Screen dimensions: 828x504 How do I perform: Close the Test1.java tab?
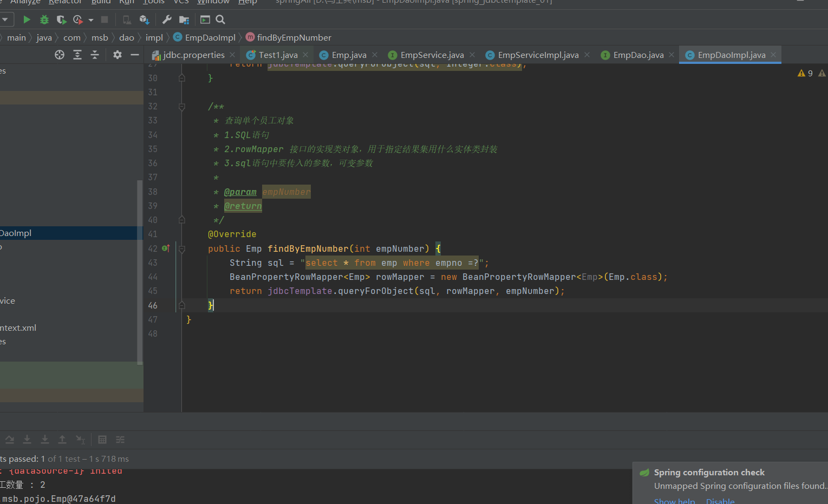305,55
